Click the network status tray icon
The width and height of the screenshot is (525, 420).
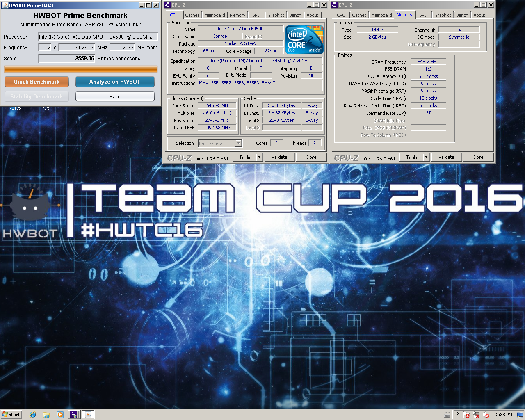(476, 415)
